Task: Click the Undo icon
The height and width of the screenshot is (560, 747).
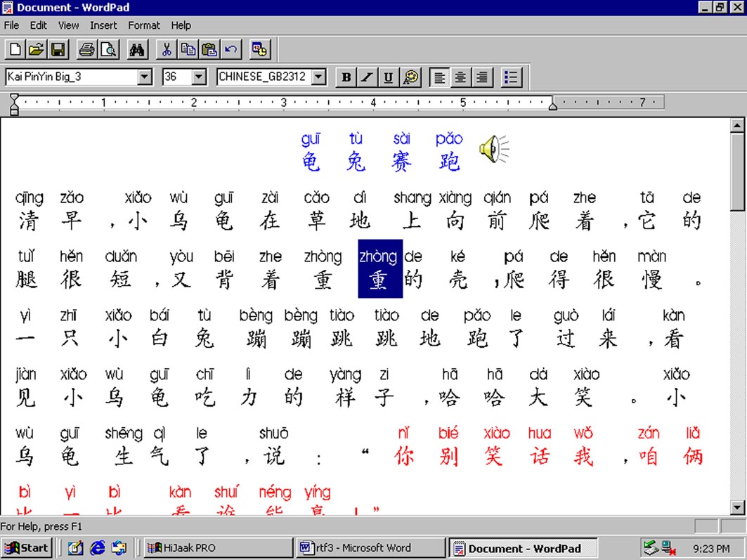Action: point(230,50)
